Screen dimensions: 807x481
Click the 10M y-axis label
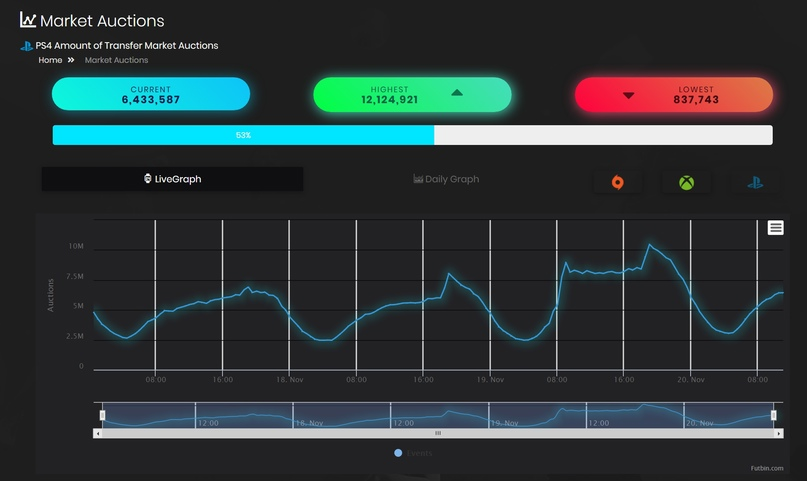(76, 246)
